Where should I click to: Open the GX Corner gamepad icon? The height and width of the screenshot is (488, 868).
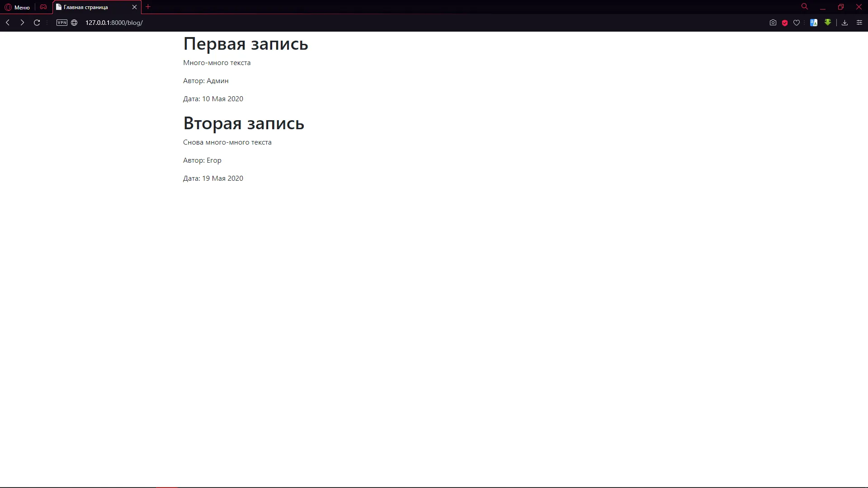[43, 7]
